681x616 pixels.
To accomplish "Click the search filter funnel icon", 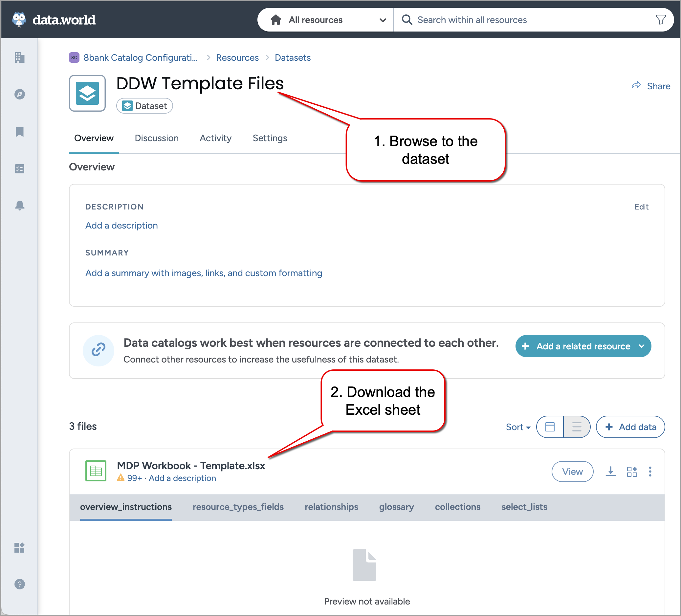I will [661, 20].
